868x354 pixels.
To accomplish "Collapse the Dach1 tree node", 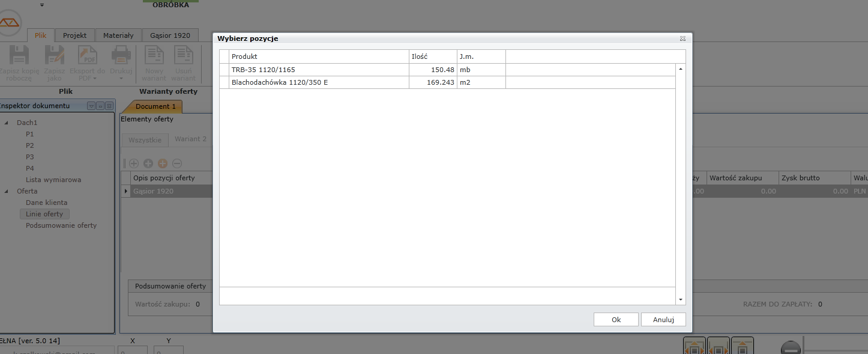I will [x=7, y=123].
